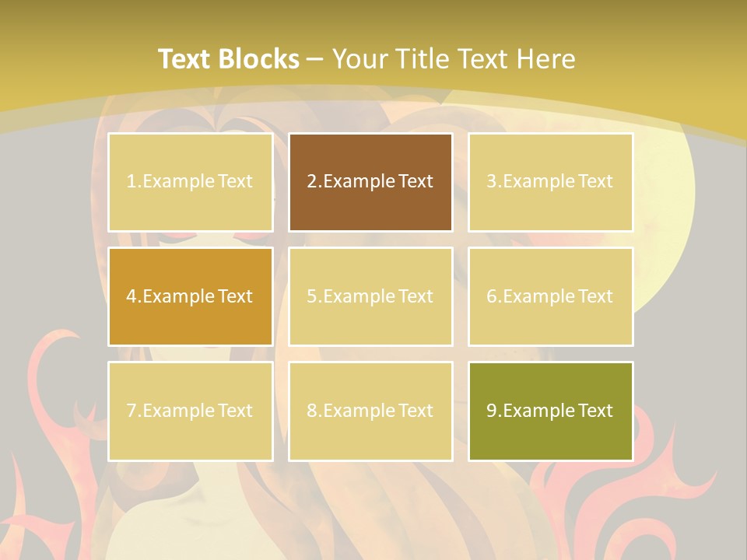Click the 7.Example Text block
Viewport: 747px width, 560px height.
[x=190, y=411]
